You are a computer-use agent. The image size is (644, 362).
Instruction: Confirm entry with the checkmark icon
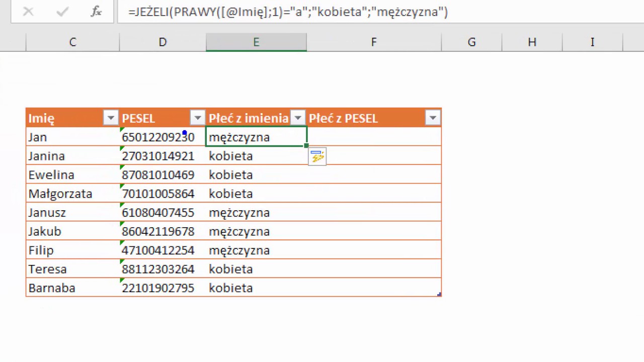(x=62, y=12)
